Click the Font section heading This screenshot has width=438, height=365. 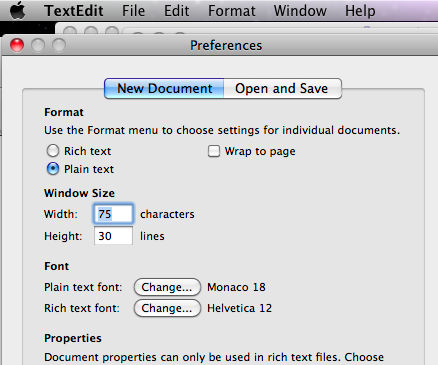point(57,266)
